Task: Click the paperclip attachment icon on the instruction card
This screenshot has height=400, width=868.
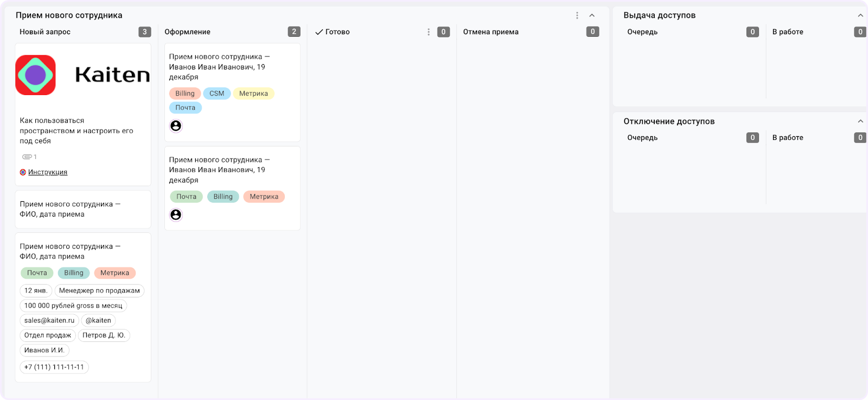Action: pos(27,157)
